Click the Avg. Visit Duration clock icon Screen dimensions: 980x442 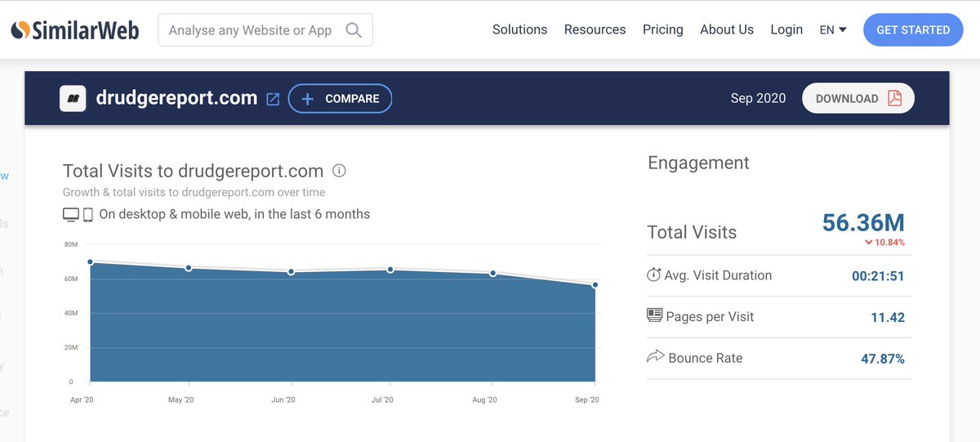click(x=653, y=275)
